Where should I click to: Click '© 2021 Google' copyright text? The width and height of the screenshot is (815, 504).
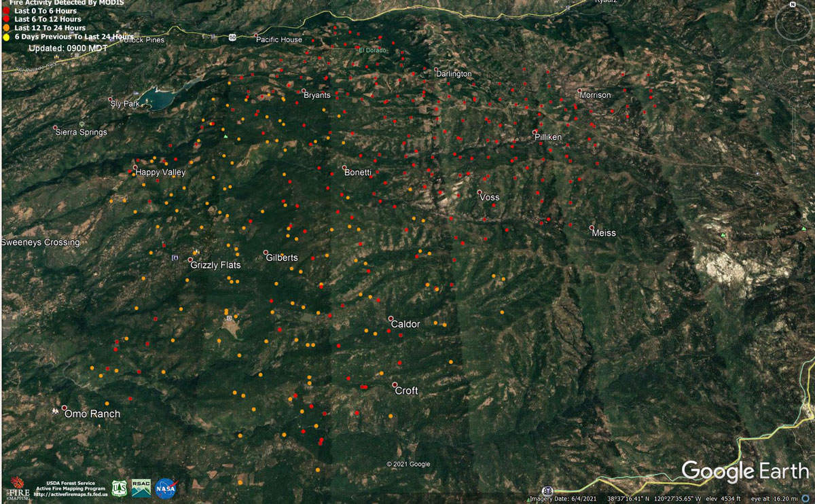pyautogui.click(x=408, y=465)
